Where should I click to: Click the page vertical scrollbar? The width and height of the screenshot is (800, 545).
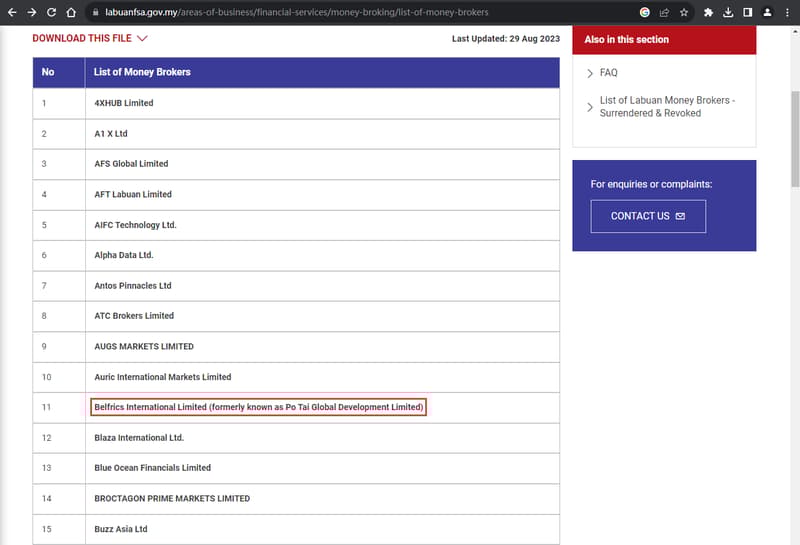coord(794,120)
